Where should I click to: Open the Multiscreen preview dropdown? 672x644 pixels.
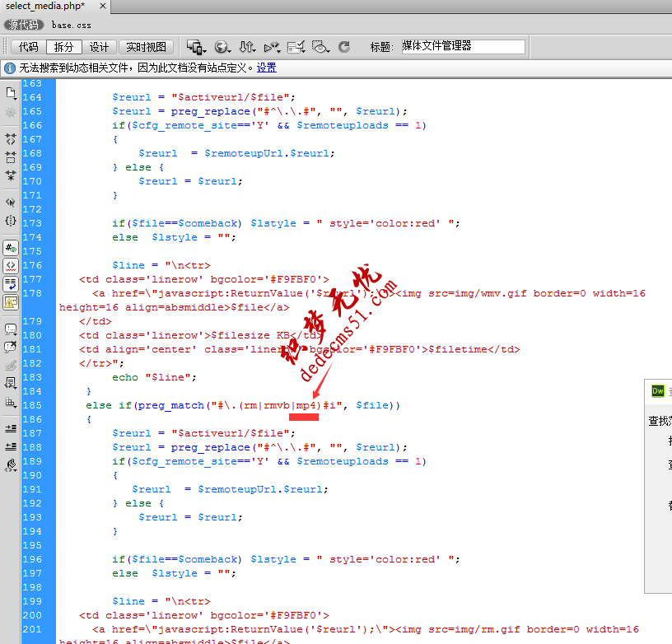pyautogui.click(x=196, y=47)
